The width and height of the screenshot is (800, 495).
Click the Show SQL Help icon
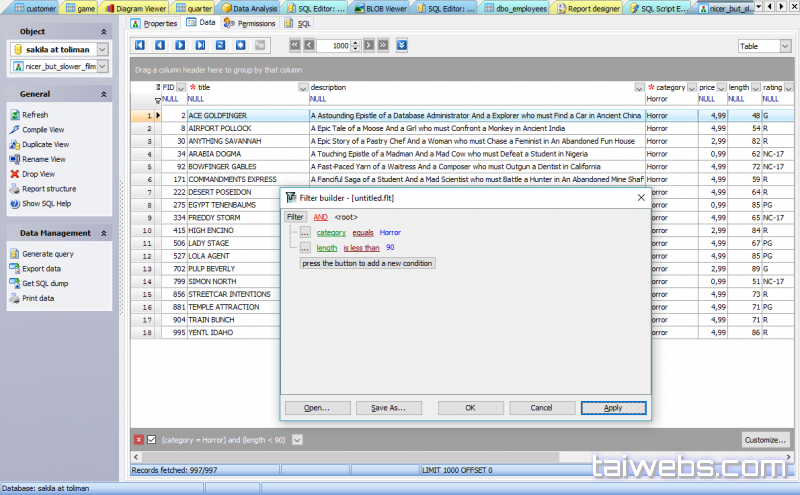[x=14, y=203]
